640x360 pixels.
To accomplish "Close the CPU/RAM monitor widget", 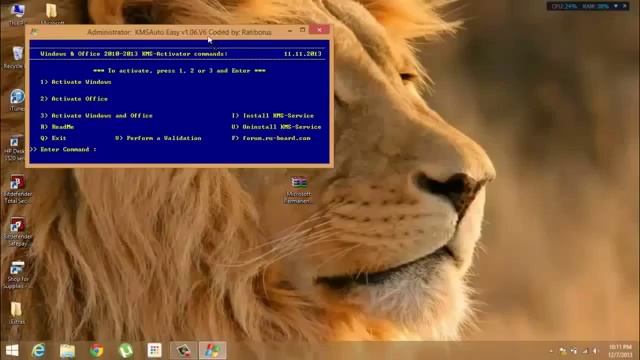I will coord(625,6).
